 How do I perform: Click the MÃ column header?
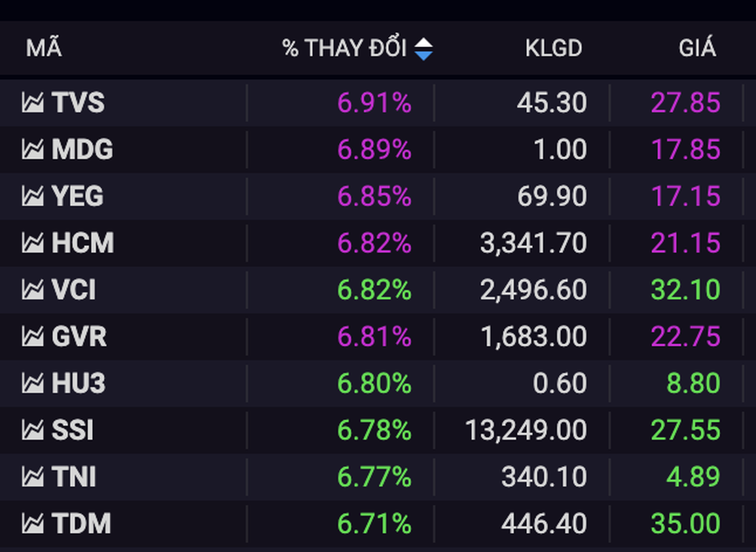click(44, 48)
